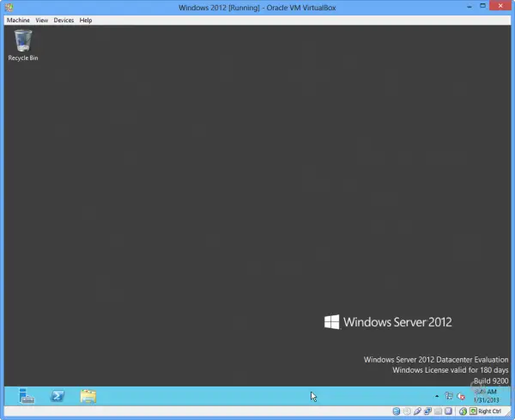
Task: Open the Help menu
Action: (x=86, y=20)
